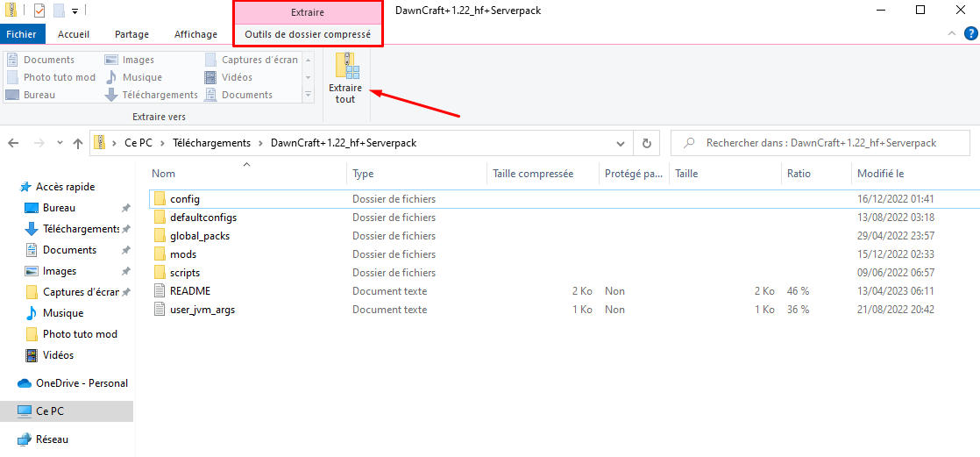This screenshot has width=980, height=457.
Task: Select the defaultconfigs folder
Action: [195, 218]
